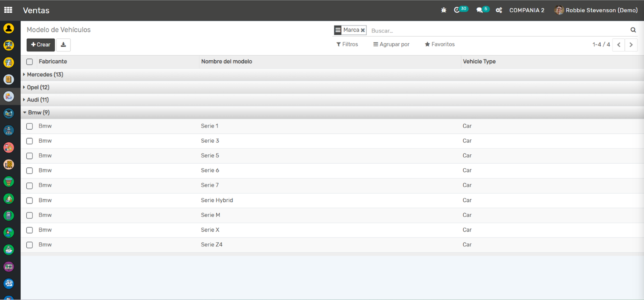The height and width of the screenshot is (300, 644).
Task: Open the Filtros menu
Action: click(x=347, y=44)
